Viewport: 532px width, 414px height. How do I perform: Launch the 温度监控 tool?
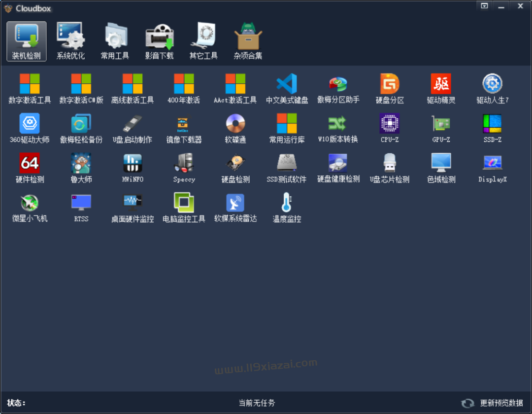[x=287, y=207]
